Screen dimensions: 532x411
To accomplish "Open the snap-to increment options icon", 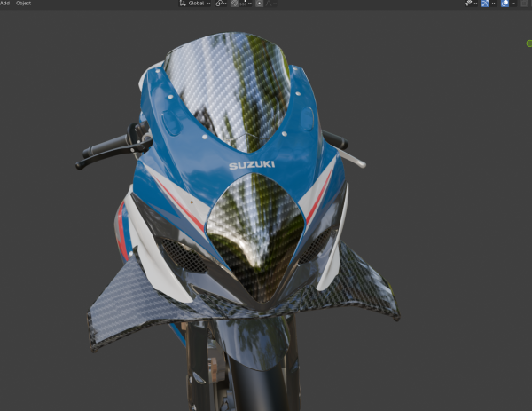I will click(245, 4).
